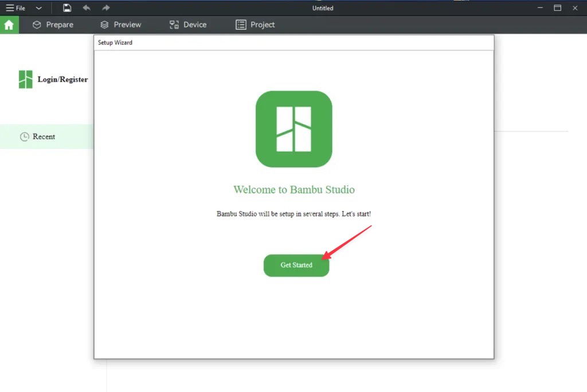
Task: Select Recent in the sidebar
Action: pyautogui.click(x=44, y=137)
